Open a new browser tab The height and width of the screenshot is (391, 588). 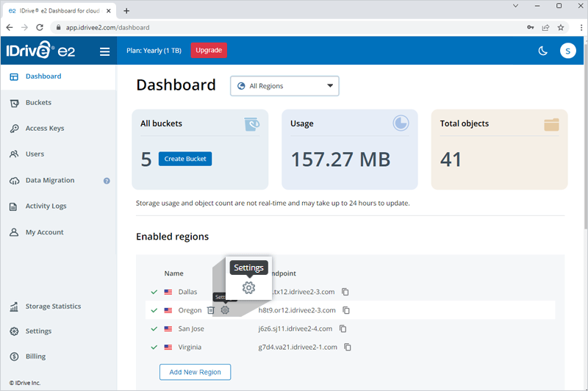point(126,11)
